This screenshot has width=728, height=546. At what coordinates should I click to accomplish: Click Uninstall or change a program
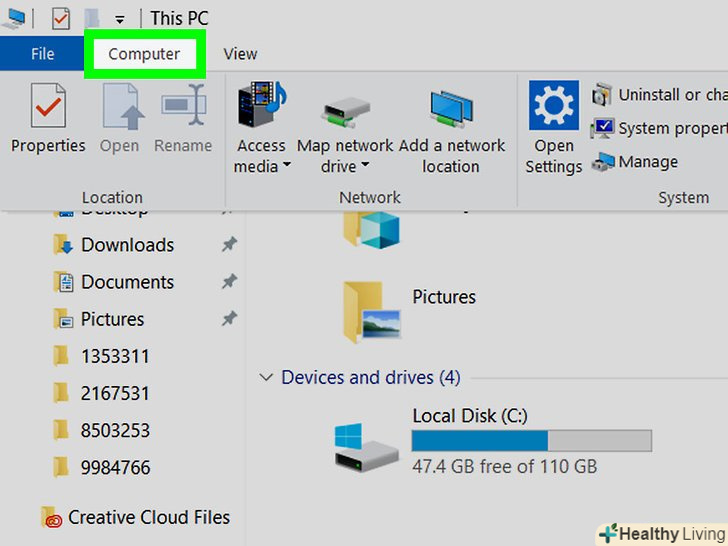[x=659, y=95]
